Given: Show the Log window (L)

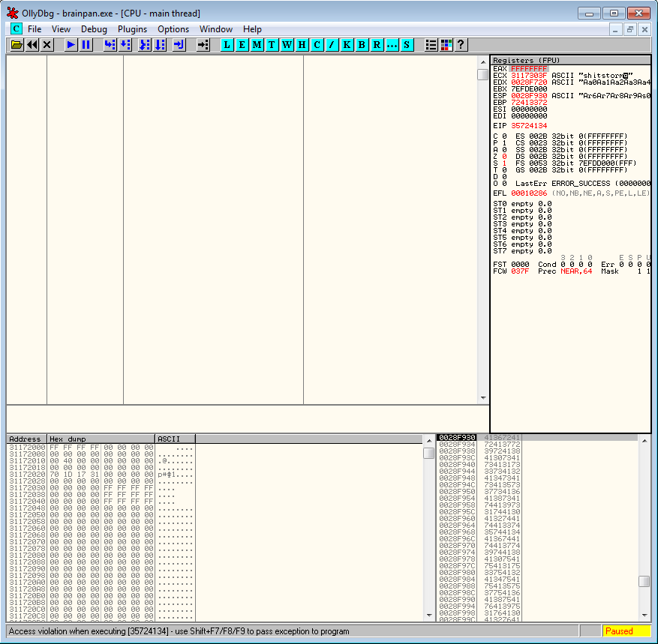Looking at the screenshot, I should (227, 44).
